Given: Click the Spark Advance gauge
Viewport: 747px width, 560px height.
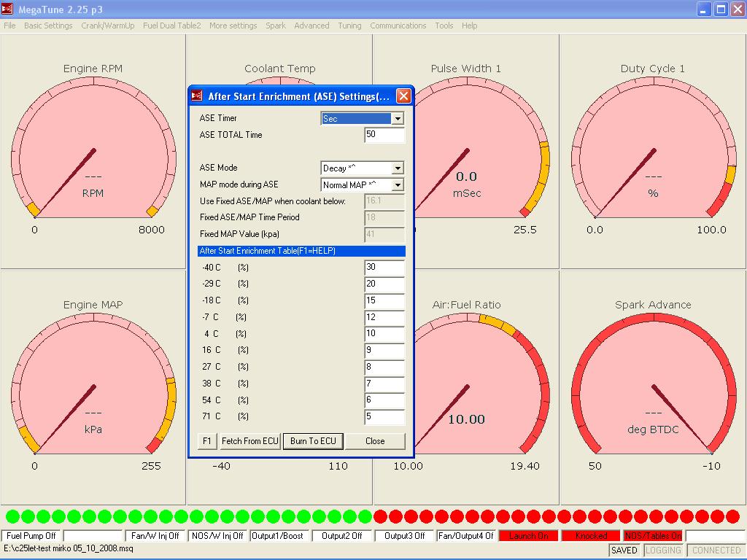Looking at the screenshot, I should coord(653,387).
